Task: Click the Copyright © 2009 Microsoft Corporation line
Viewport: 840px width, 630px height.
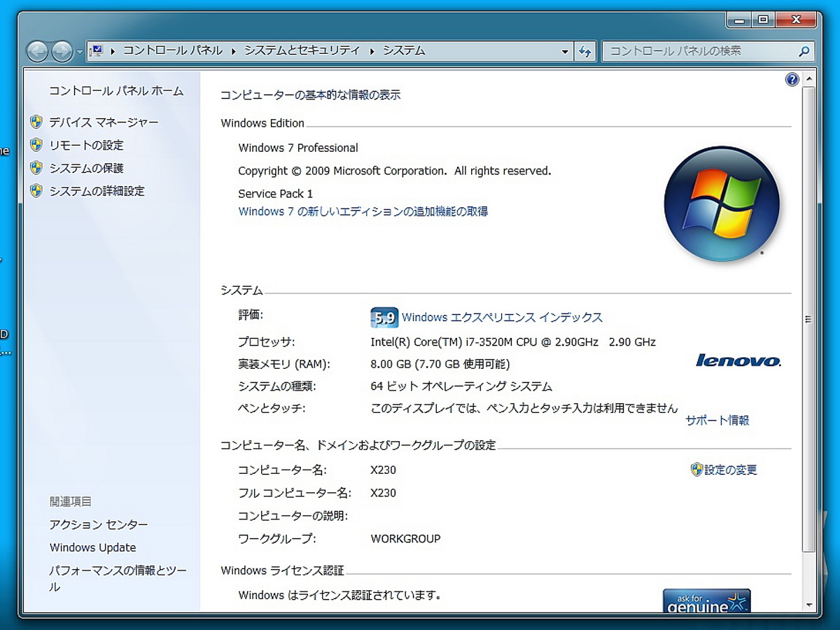Action: pos(395,171)
